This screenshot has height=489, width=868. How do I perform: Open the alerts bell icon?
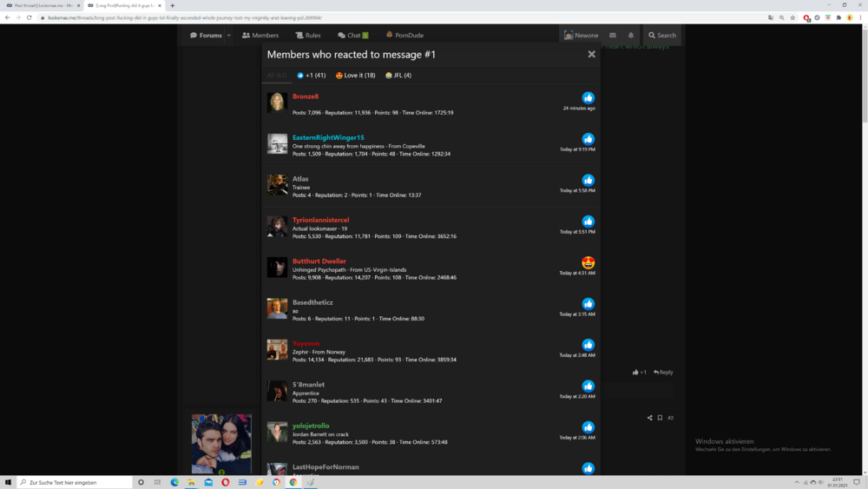point(630,35)
